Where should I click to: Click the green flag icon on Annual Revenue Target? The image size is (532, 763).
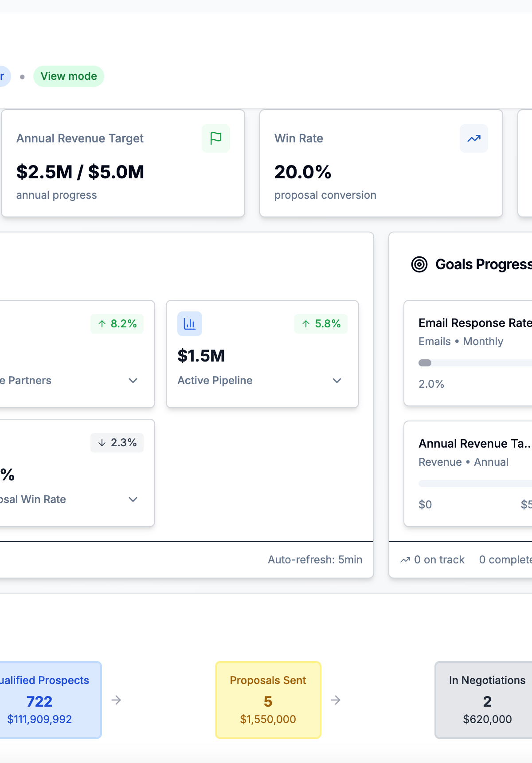click(216, 138)
